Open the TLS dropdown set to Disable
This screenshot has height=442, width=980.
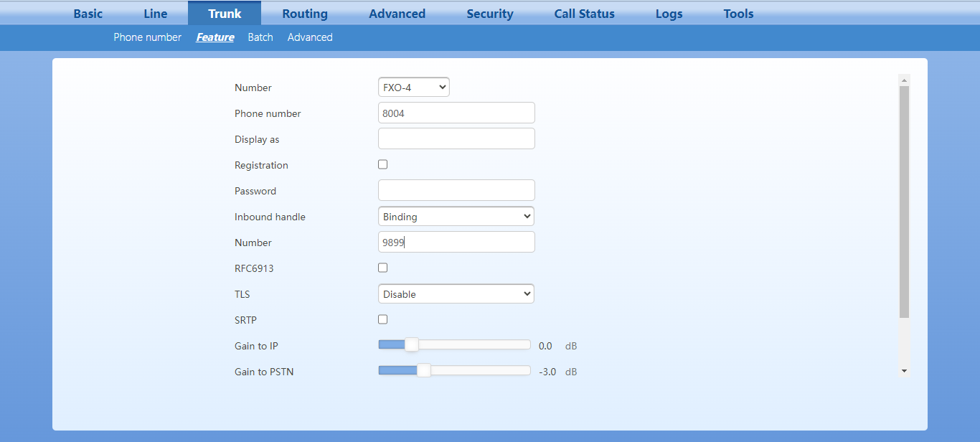click(456, 294)
